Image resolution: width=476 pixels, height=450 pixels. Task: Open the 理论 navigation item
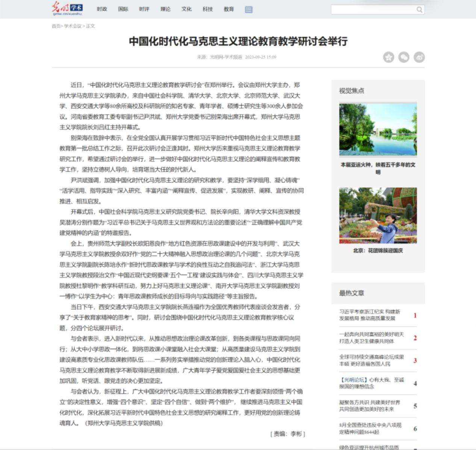pyautogui.click(x=165, y=9)
